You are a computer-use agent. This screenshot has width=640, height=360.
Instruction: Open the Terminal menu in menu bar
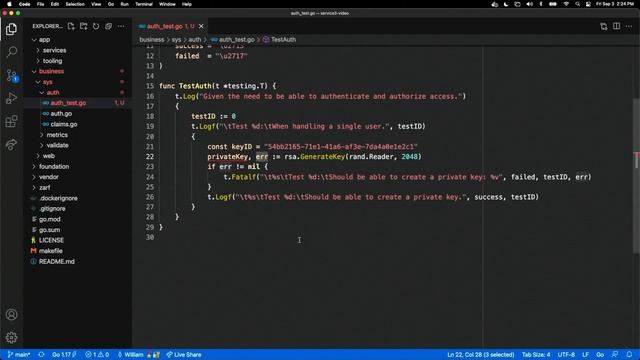[144, 4]
